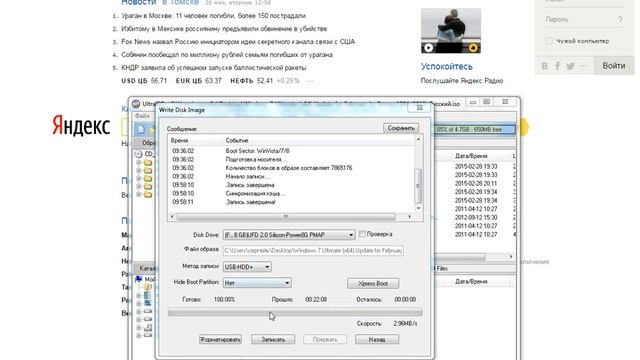The width and height of the screenshot is (640, 360).
Task: Open the Файл menu in UltraISO
Action: click(x=142, y=116)
